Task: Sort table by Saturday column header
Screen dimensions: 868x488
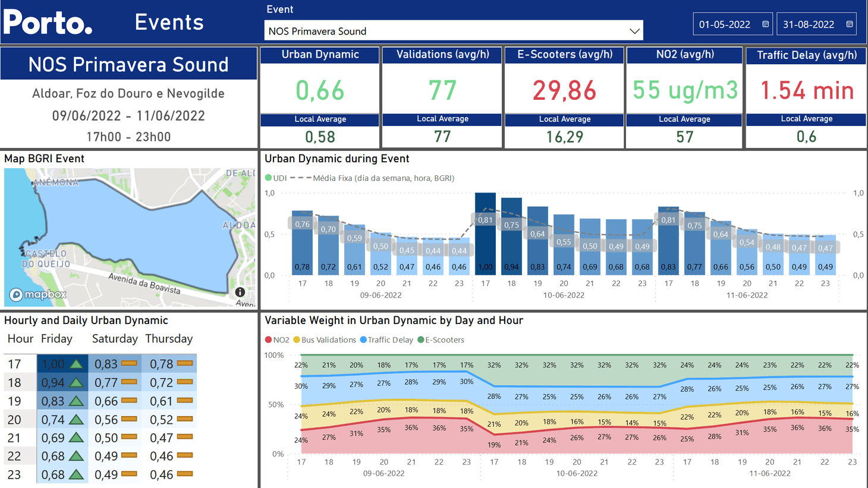Action: 115,339
